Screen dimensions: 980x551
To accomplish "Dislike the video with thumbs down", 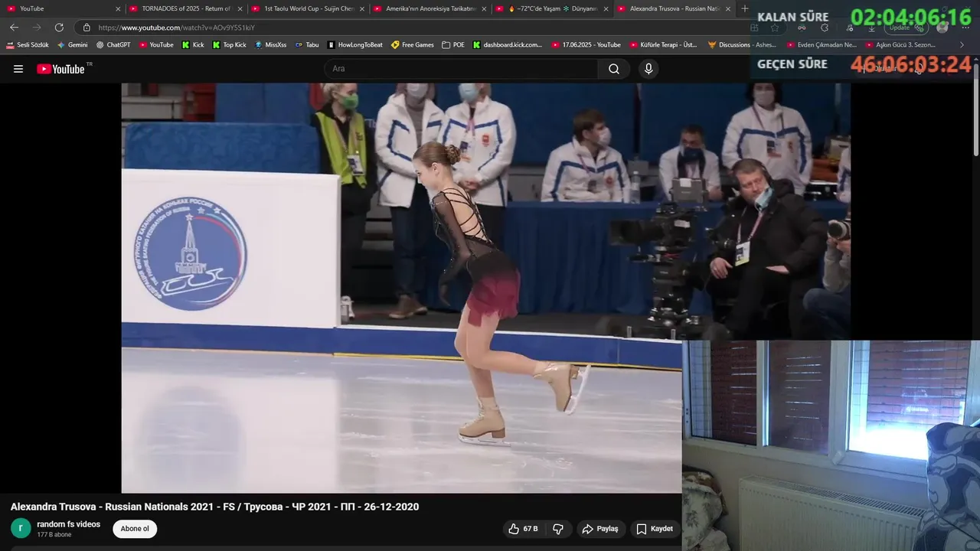I will tap(558, 529).
